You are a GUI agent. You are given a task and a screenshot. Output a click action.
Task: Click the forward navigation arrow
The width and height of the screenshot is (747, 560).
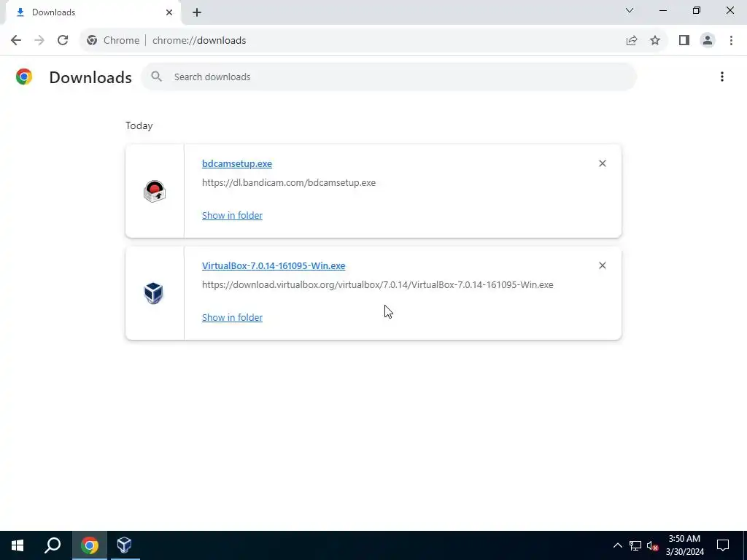click(39, 41)
